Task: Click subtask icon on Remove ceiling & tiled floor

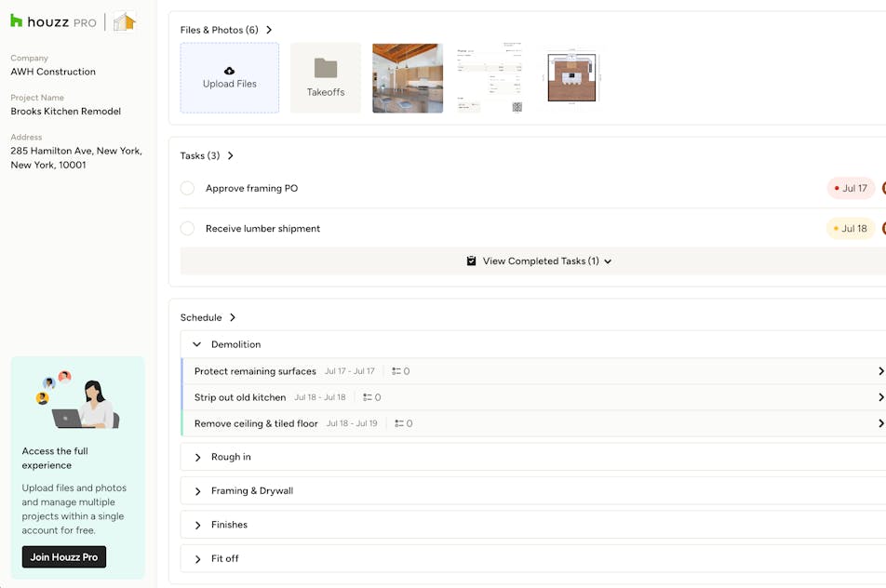Action: click(399, 423)
